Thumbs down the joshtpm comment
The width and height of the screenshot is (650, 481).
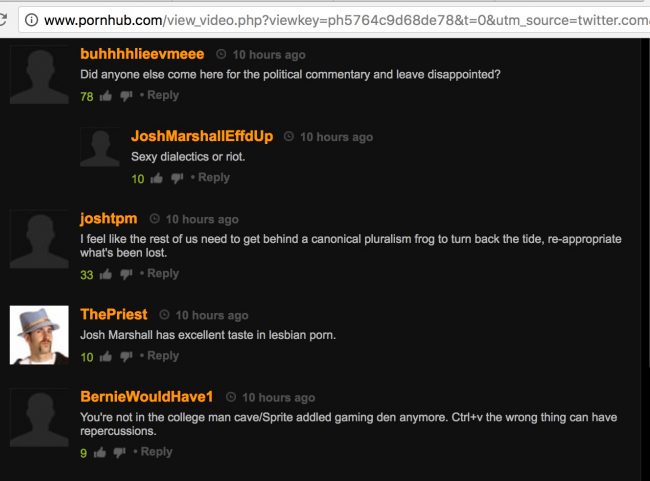point(126,274)
